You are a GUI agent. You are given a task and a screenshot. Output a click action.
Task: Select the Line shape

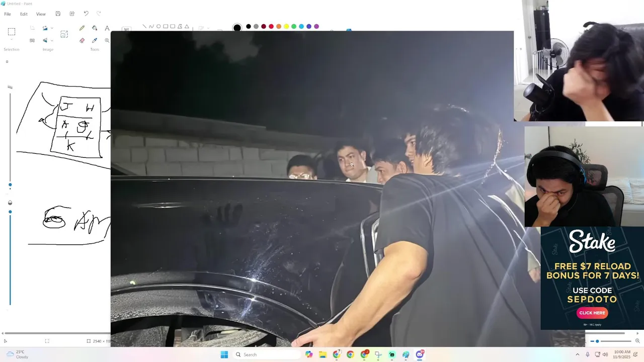144,26
